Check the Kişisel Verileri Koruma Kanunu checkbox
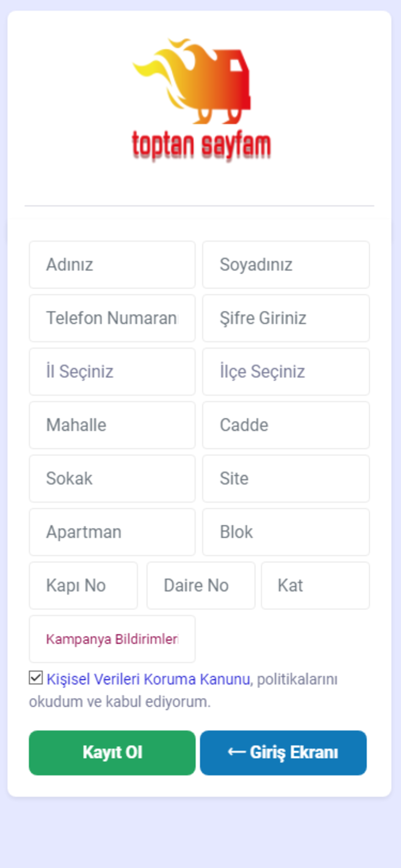The width and height of the screenshot is (401, 868). point(36,677)
